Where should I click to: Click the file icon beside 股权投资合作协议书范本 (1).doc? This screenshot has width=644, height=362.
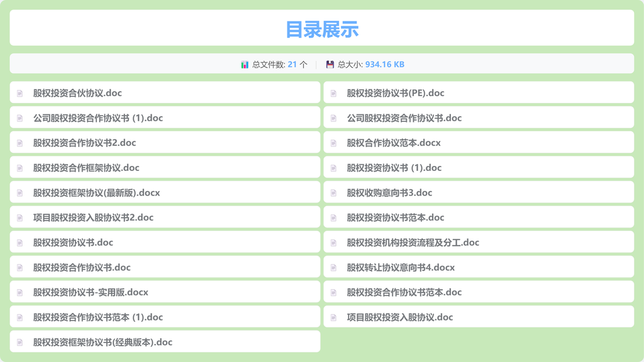tap(19, 317)
